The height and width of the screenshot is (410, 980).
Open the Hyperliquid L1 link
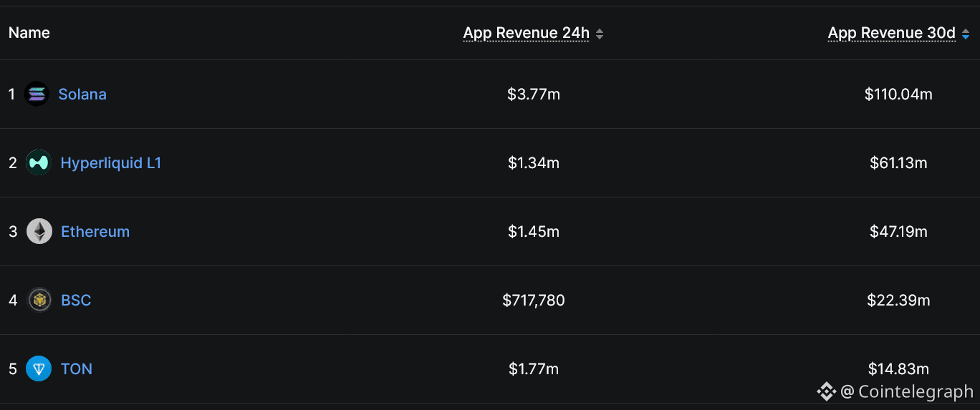click(x=111, y=163)
